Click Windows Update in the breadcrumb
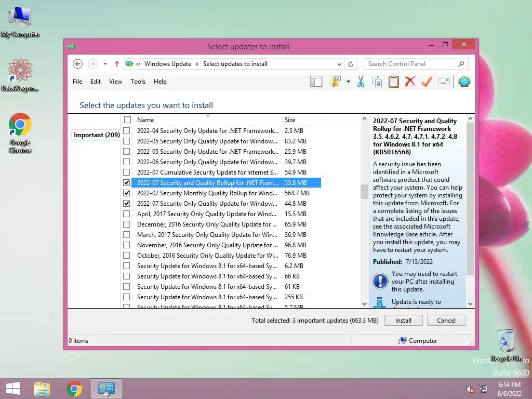The height and width of the screenshot is (399, 532). click(168, 64)
